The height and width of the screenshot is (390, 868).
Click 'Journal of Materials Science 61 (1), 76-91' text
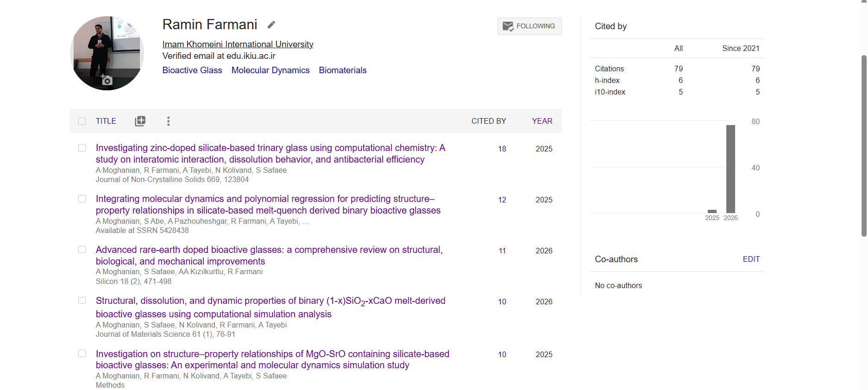(x=165, y=334)
